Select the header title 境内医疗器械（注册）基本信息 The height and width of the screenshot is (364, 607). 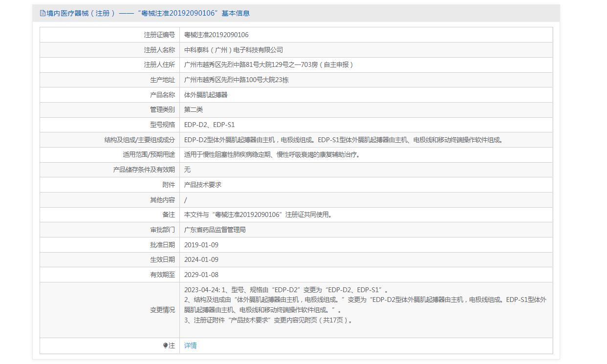[148, 13]
